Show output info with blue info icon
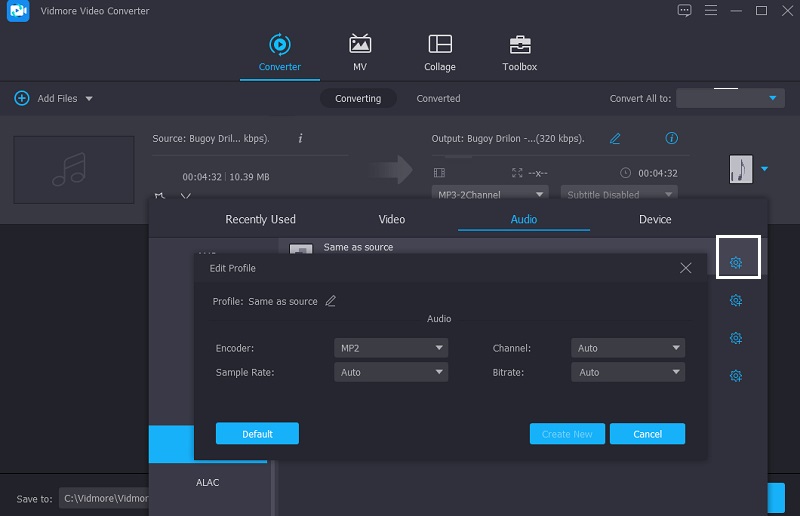Screen dimensions: 800x516 pyautogui.click(x=672, y=138)
